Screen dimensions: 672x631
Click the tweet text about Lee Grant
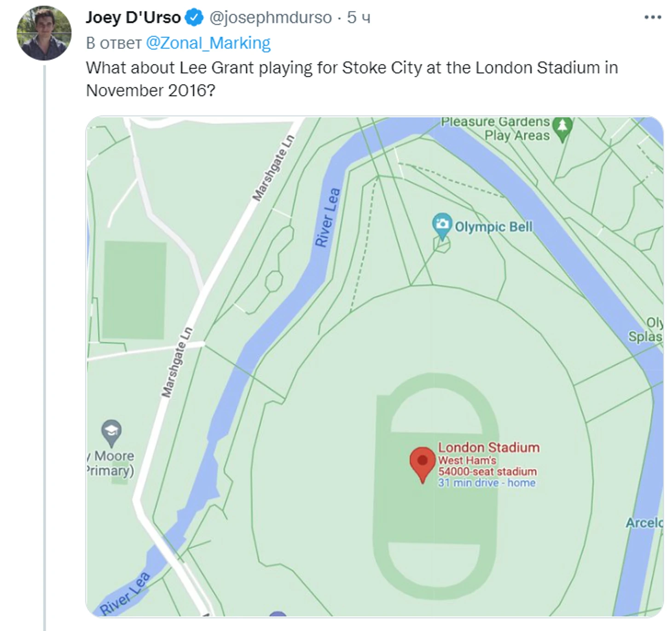click(x=352, y=79)
